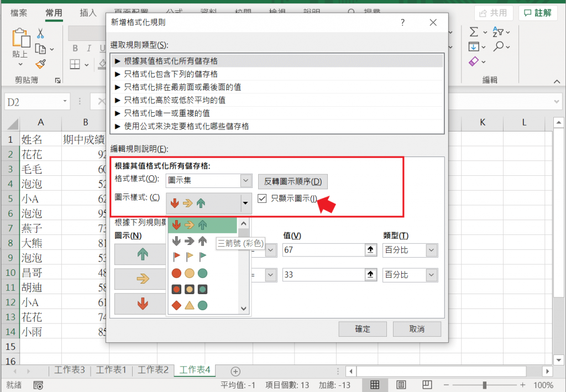Screen dimensions: 566x392
Task: Collapse the ribbon with chevron arrow
Action: click(557, 82)
